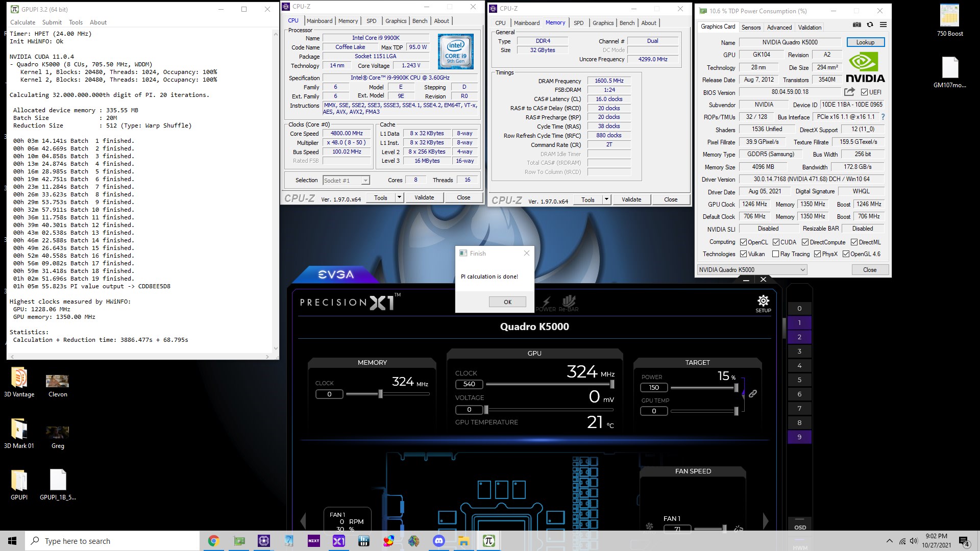
Task: Open GPU-Z green card taskbar icon
Action: coord(239,541)
